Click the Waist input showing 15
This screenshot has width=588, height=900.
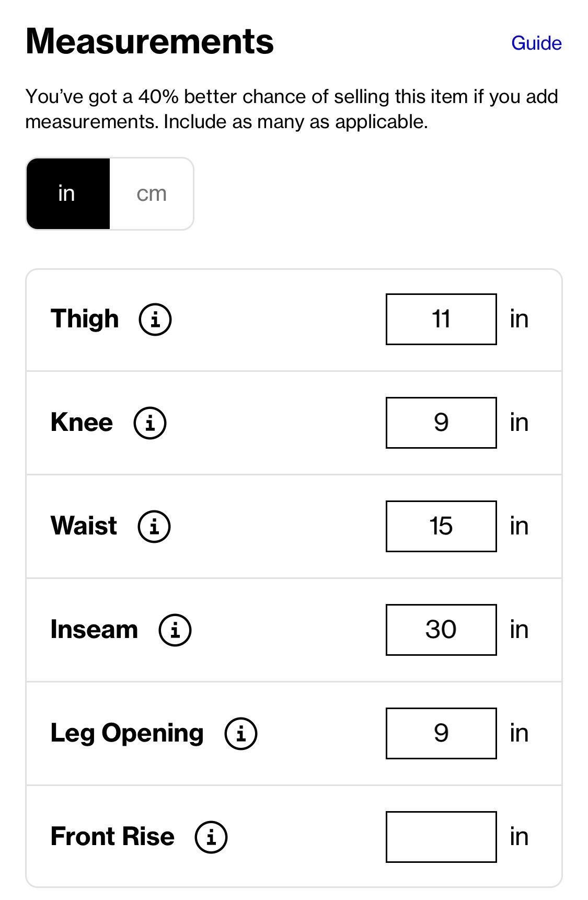pyautogui.click(x=441, y=526)
